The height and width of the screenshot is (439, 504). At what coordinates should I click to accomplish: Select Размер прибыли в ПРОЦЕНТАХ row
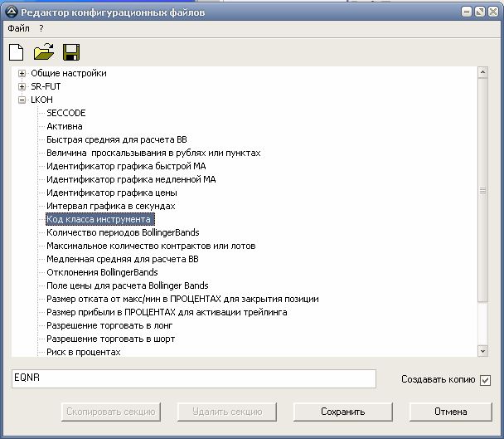(x=167, y=312)
